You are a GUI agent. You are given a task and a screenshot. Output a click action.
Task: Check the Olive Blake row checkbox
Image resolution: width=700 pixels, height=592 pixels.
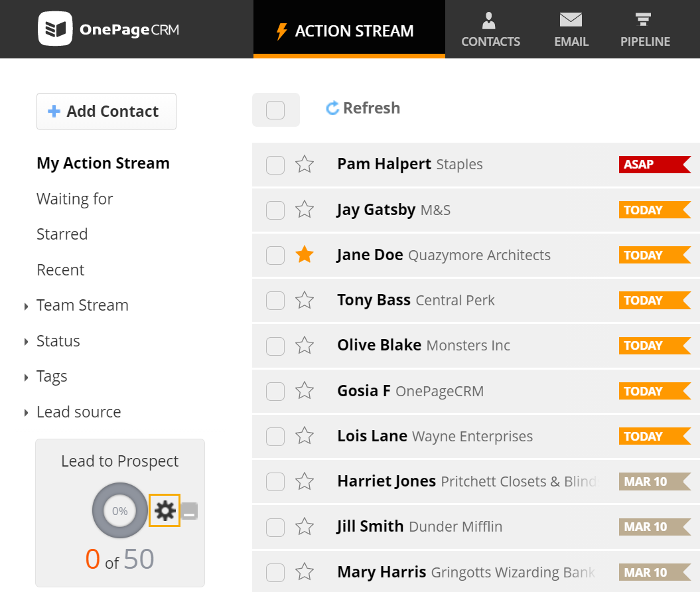[x=275, y=346]
